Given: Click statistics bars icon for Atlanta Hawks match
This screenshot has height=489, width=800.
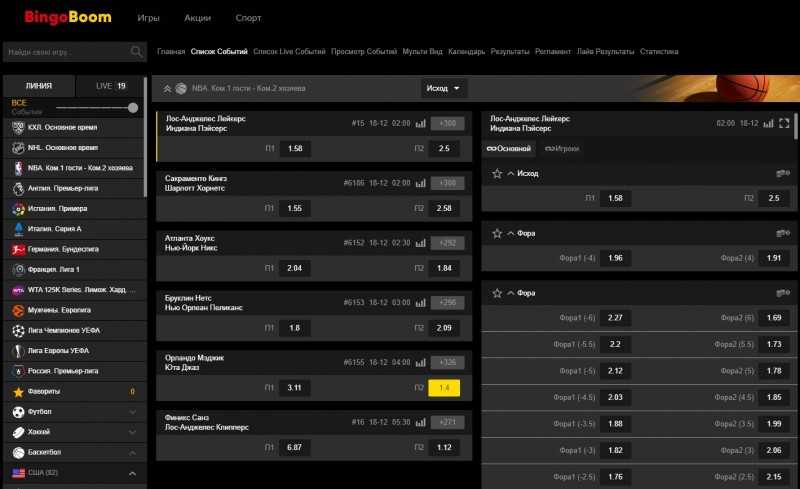Looking at the screenshot, I should pyautogui.click(x=420, y=243).
